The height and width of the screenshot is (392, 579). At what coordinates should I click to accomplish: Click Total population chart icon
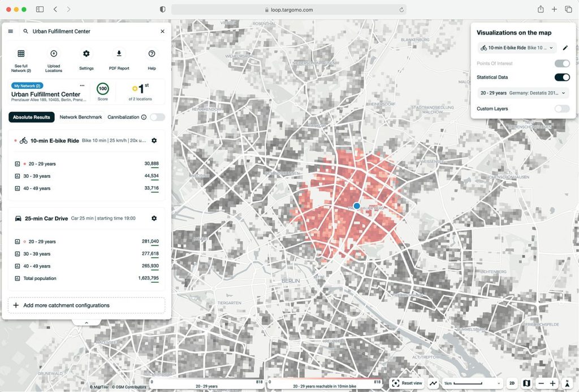click(x=18, y=278)
